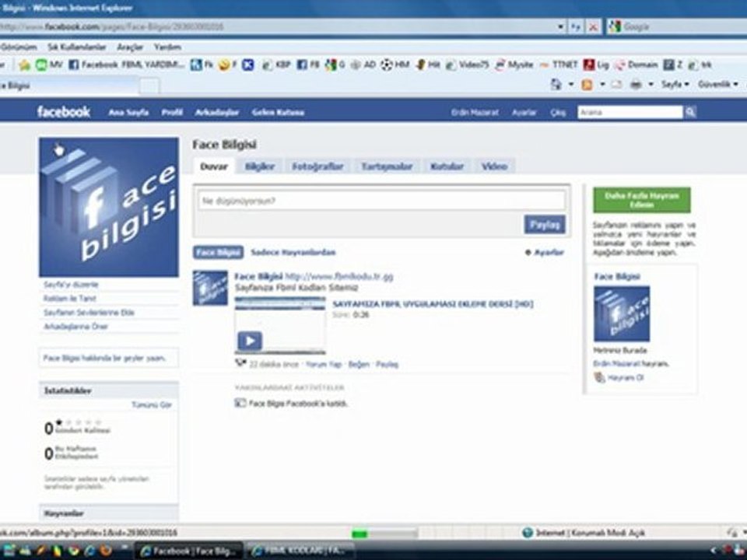Click the Tümünü Gör statistics link

[152, 404]
